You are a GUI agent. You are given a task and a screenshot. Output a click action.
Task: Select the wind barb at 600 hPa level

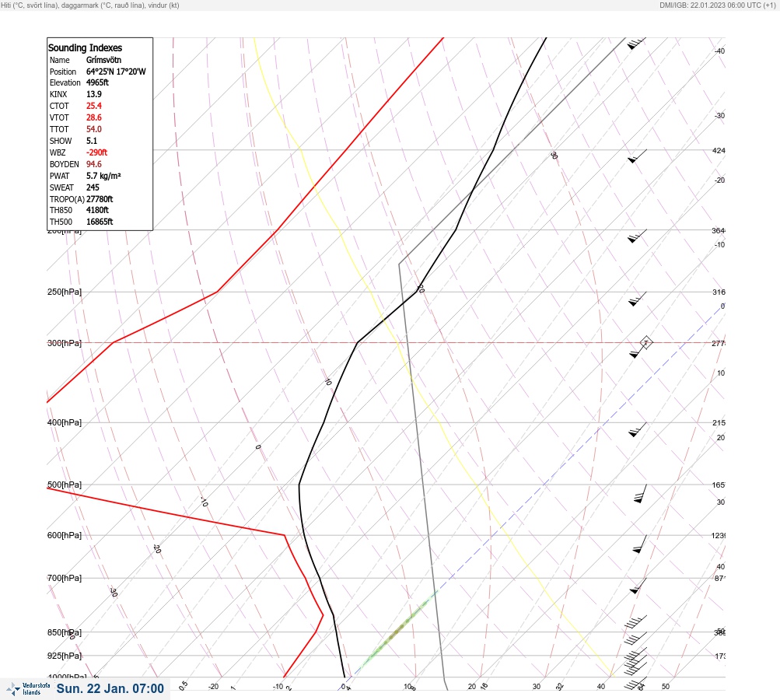(x=640, y=544)
